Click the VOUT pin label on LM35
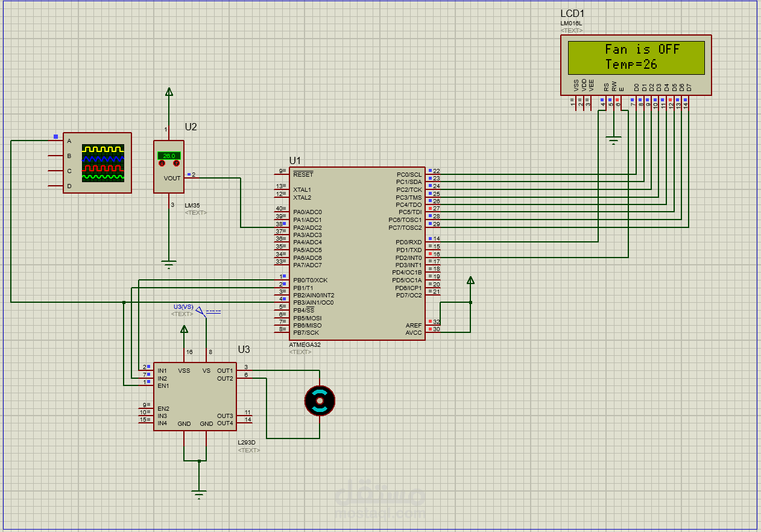Screen dimensions: 761x532 172,179
